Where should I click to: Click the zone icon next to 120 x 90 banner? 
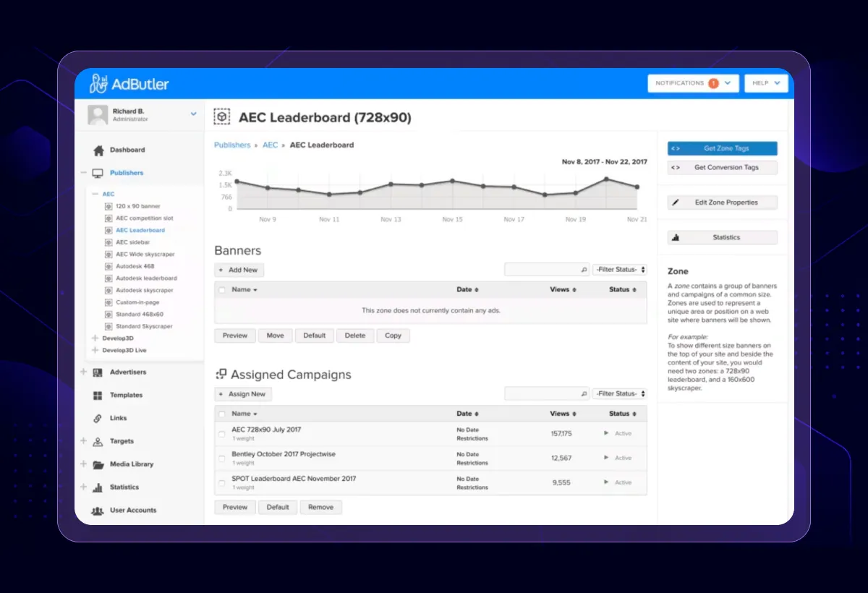pos(109,207)
